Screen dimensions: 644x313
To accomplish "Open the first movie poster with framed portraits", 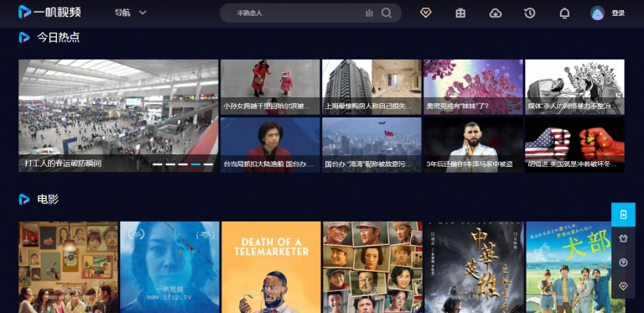I will tap(68, 268).
